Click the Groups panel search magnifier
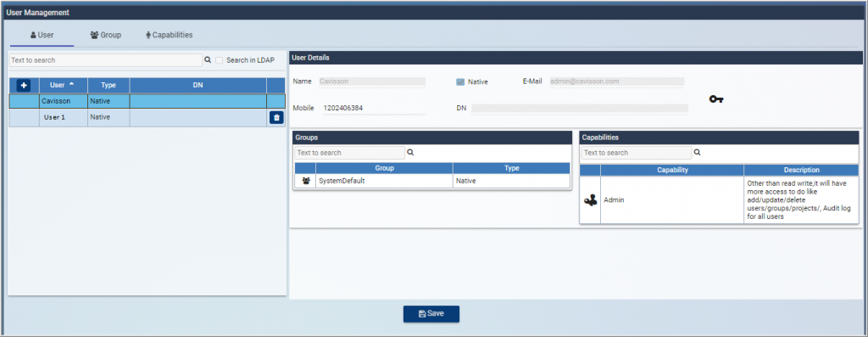The width and height of the screenshot is (868, 337). [410, 153]
